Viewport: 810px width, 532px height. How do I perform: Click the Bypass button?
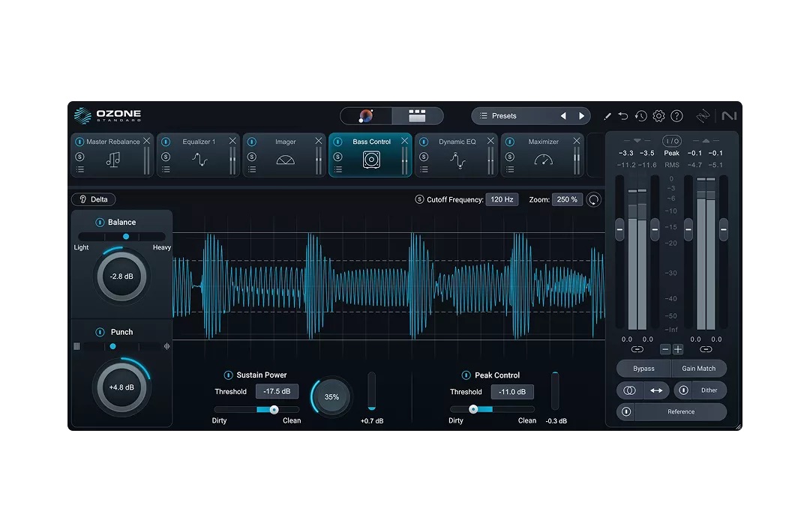[x=643, y=369]
